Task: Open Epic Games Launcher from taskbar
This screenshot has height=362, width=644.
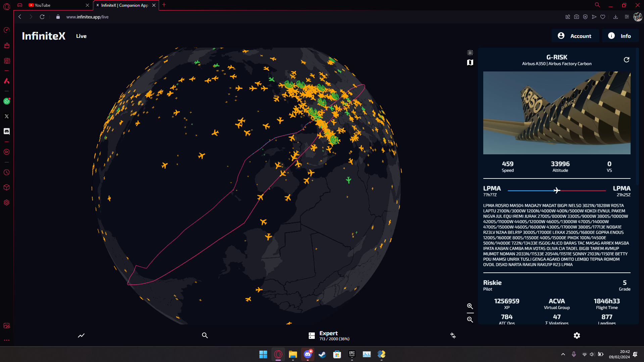Action: coord(352,354)
